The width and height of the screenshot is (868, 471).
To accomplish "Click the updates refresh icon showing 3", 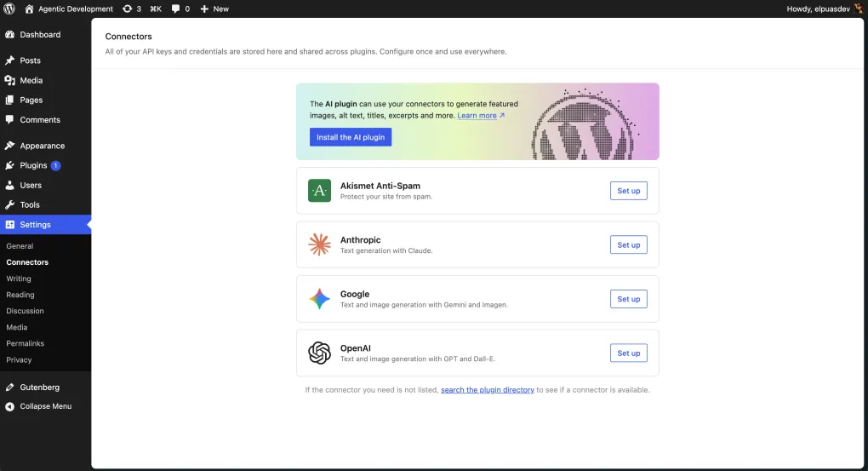I will click(128, 9).
